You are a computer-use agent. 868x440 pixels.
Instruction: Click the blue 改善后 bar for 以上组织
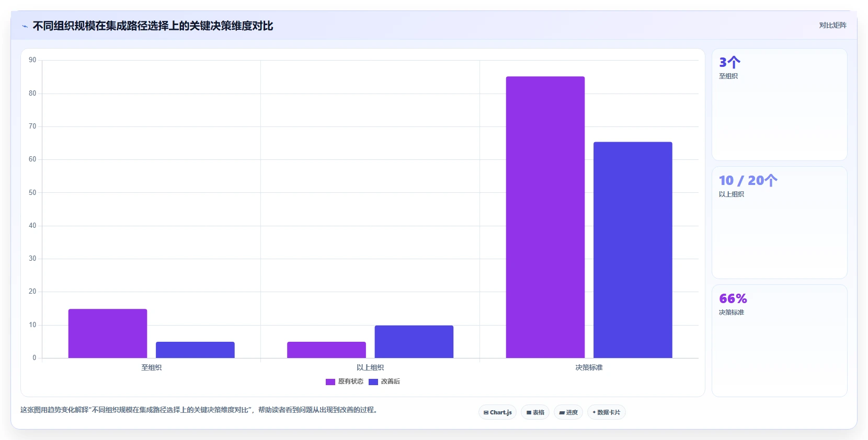pos(414,342)
